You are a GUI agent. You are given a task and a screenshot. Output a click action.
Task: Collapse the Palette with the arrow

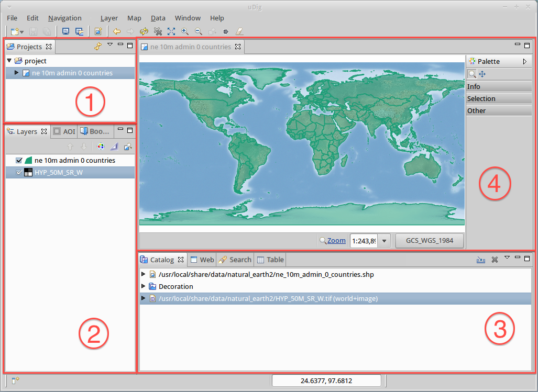524,61
